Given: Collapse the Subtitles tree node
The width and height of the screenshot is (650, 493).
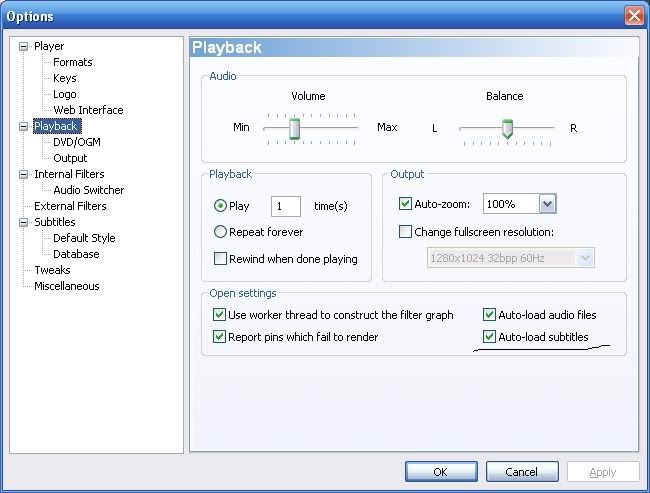Looking at the screenshot, I should point(24,223).
